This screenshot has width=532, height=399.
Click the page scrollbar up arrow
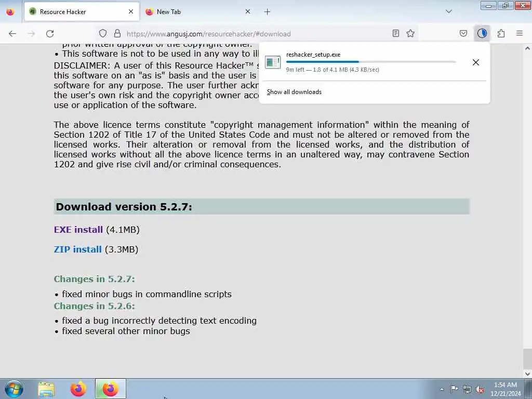pos(527,48)
